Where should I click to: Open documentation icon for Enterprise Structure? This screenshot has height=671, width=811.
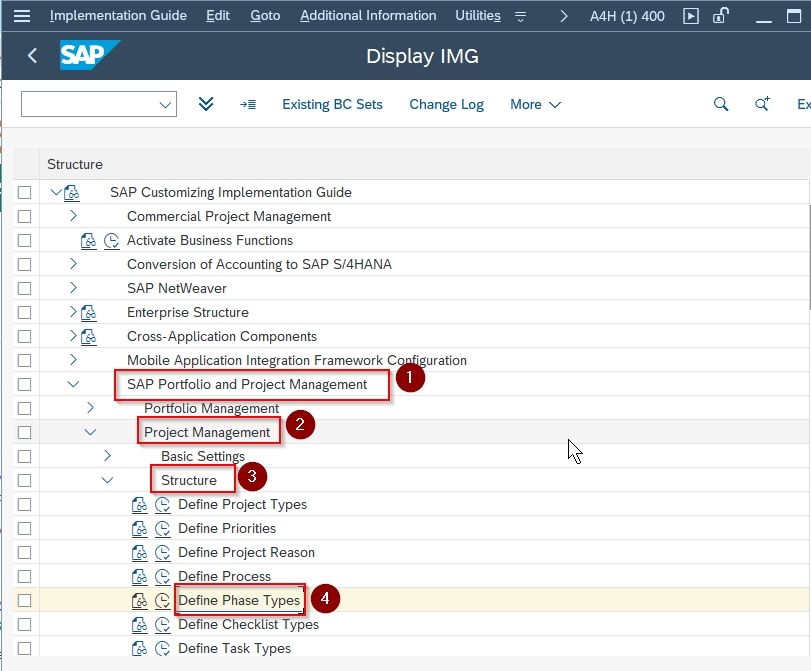click(88, 312)
